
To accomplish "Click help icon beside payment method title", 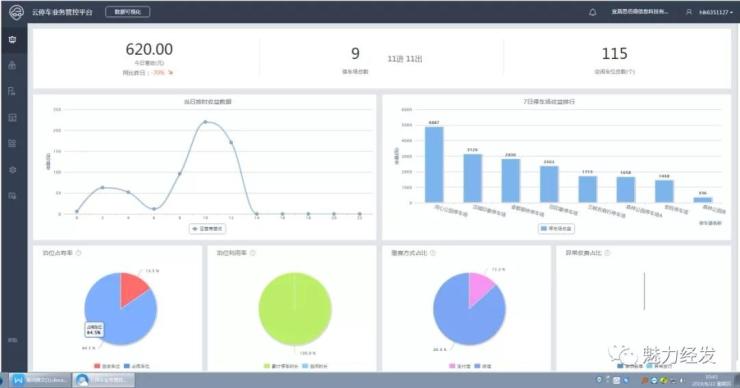I will pyautogui.click(x=433, y=253).
